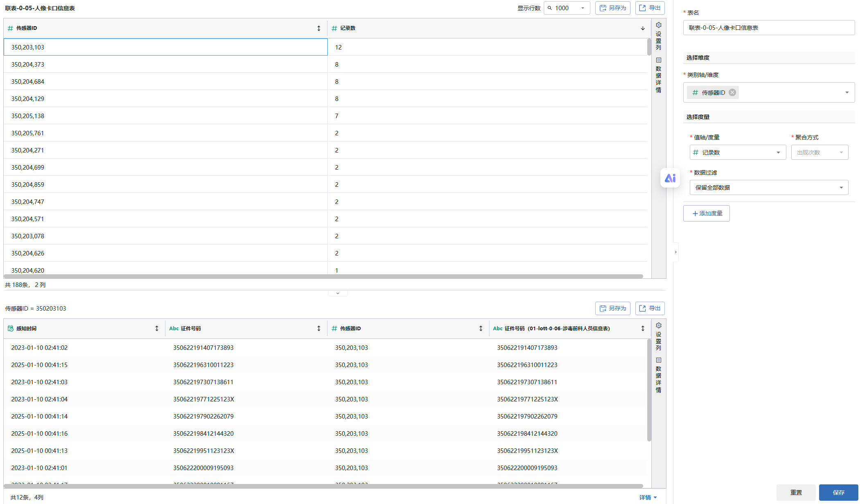Image resolution: width=860 pixels, height=504 pixels.
Task: Click the 保存 button
Action: tap(838, 493)
